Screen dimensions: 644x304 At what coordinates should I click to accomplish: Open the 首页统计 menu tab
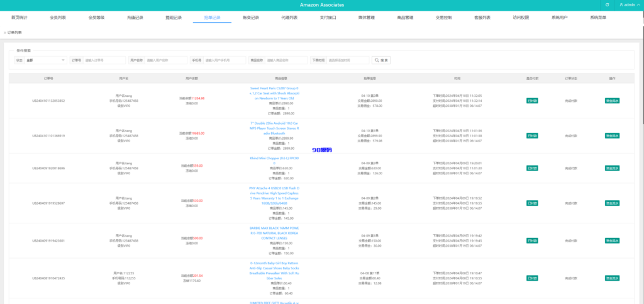pyautogui.click(x=19, y=18)
